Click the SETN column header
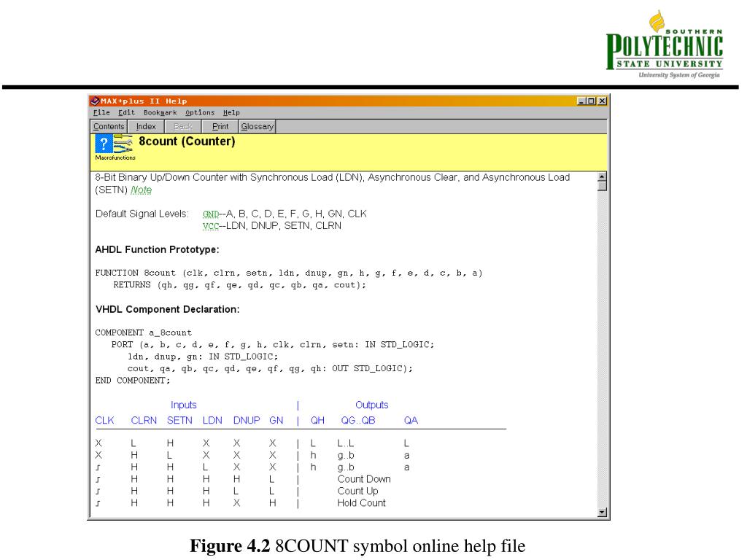The width and height of the screenshot is (747, 560). click(179, 421)
